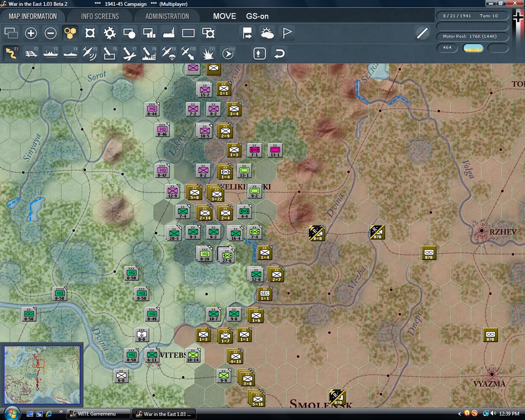Select the F10 air transfer icon

point(188,53)
